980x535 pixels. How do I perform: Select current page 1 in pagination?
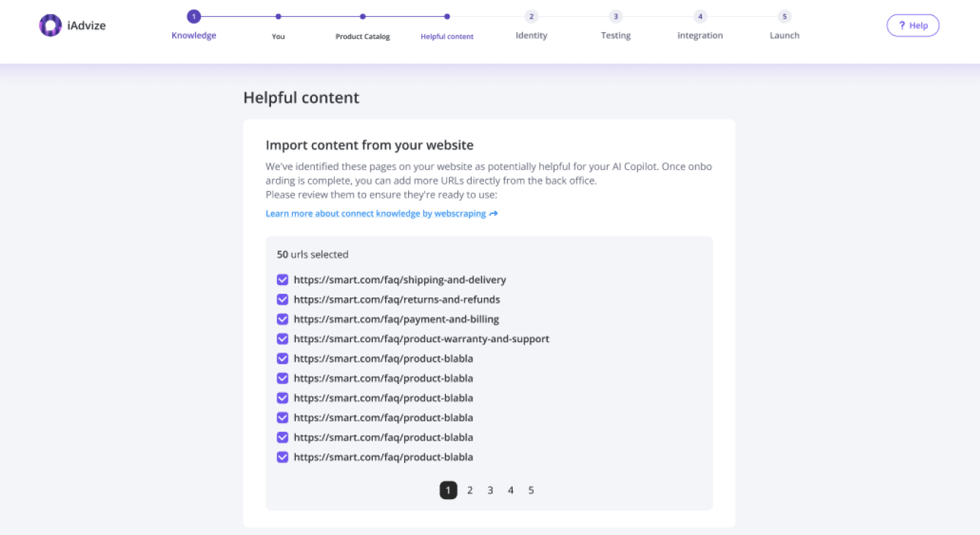coord(448,490)
